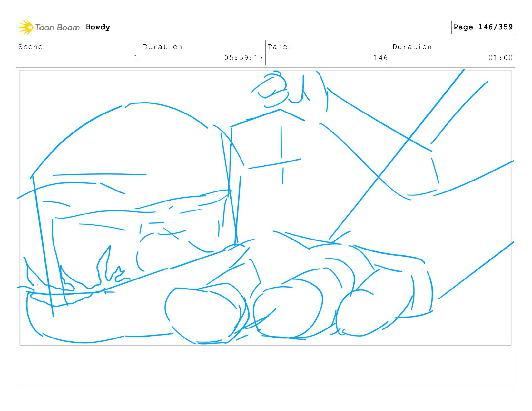Click the panel number value "146"
Viewport: 532px width, 411px height.
381,58
